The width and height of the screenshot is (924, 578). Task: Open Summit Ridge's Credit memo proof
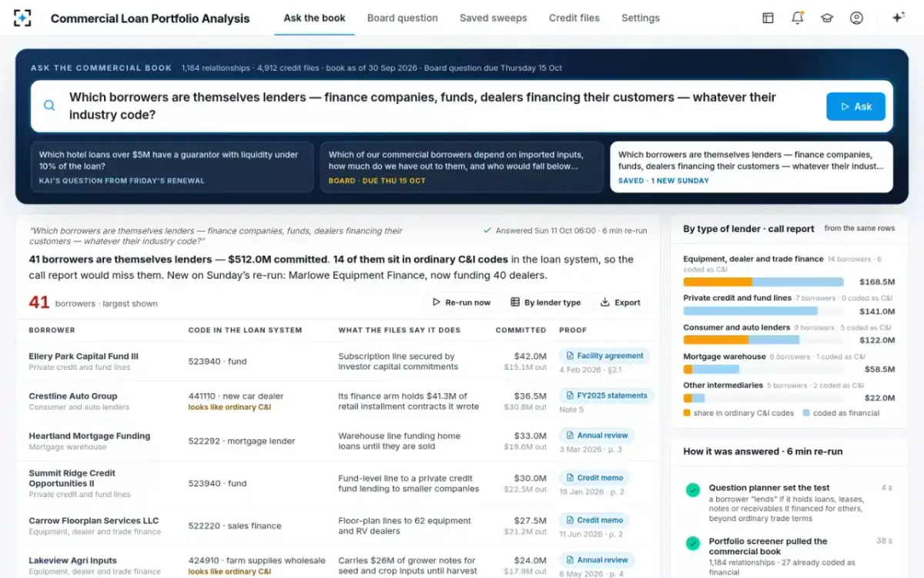point(594,478)
